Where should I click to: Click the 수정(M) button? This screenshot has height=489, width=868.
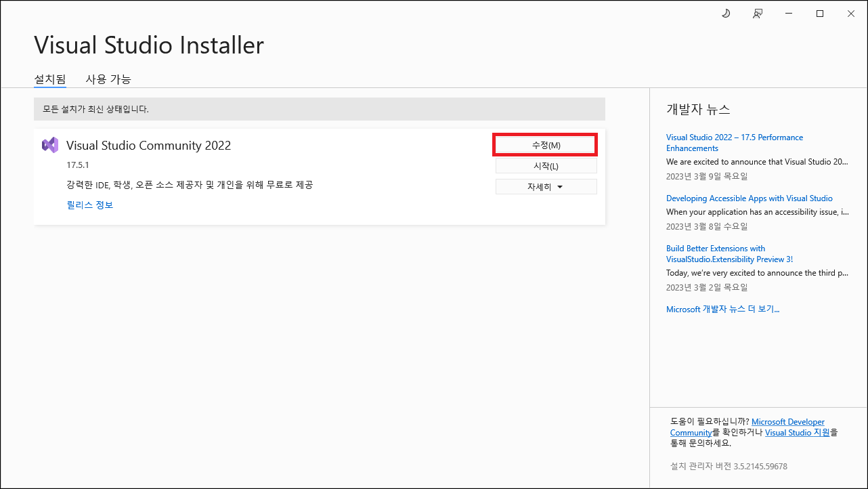[x=546, y=145]
